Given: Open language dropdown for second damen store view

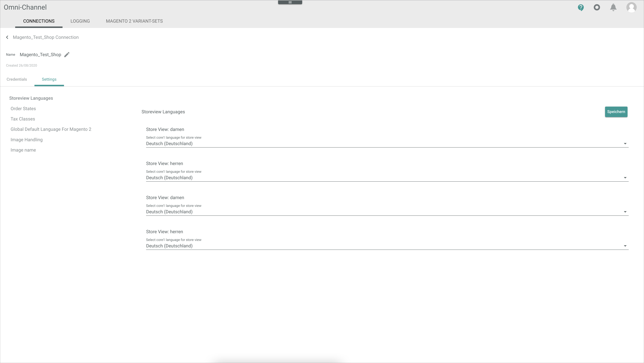Looking at the screenshot, I should pyautogui.click(x=387, y=212).
